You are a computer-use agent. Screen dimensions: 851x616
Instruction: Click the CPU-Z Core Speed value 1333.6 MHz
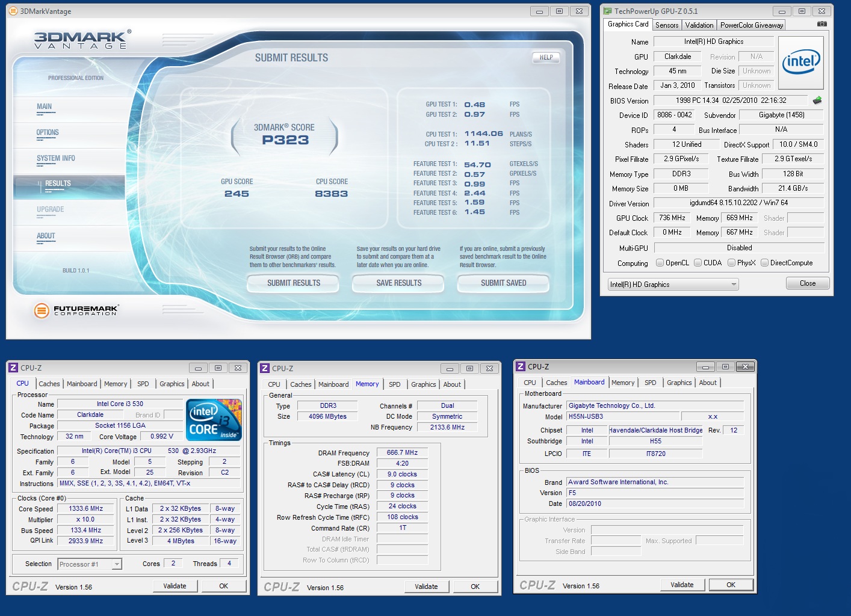tap(86, 509)
